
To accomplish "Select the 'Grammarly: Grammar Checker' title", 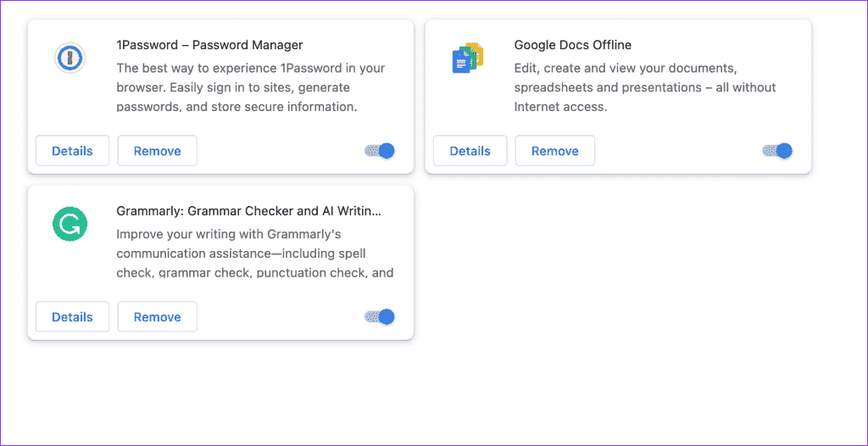I will [x=249, y=211].
